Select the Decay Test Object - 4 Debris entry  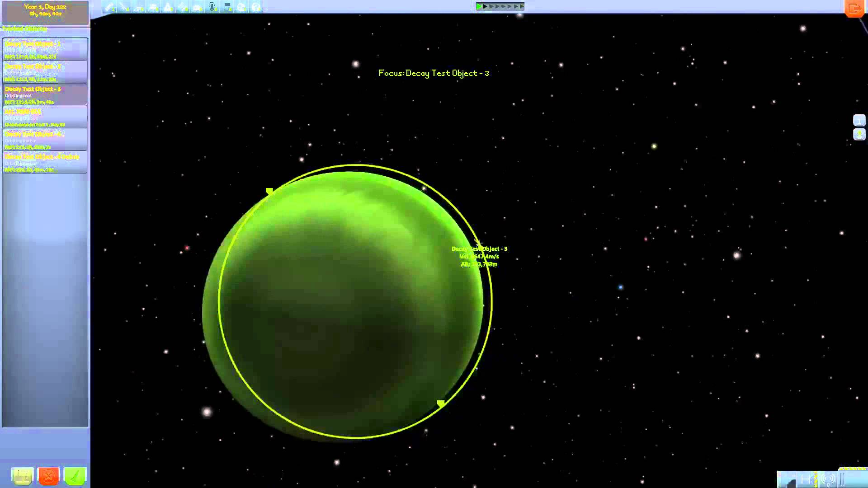[x=44, y=163]
